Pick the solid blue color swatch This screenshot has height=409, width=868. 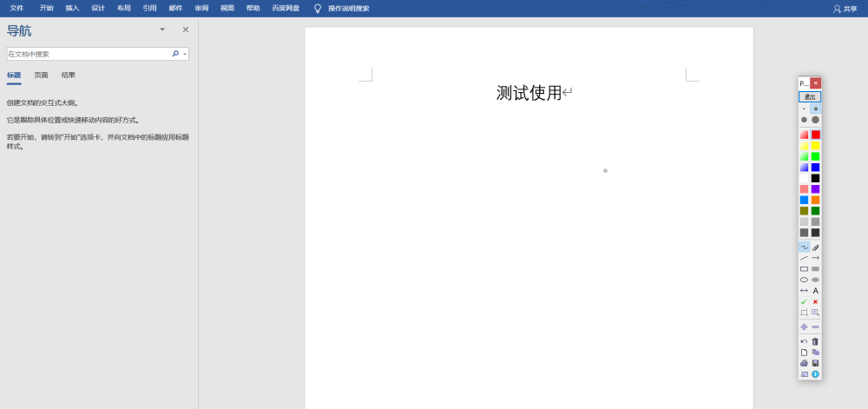[x=815, y=167]
